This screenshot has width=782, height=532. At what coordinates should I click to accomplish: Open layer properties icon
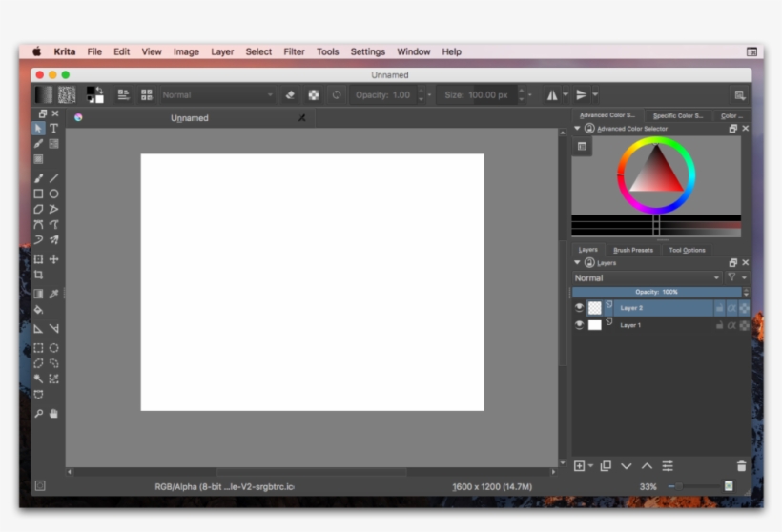pyautogui.click(x=668, y=466)
